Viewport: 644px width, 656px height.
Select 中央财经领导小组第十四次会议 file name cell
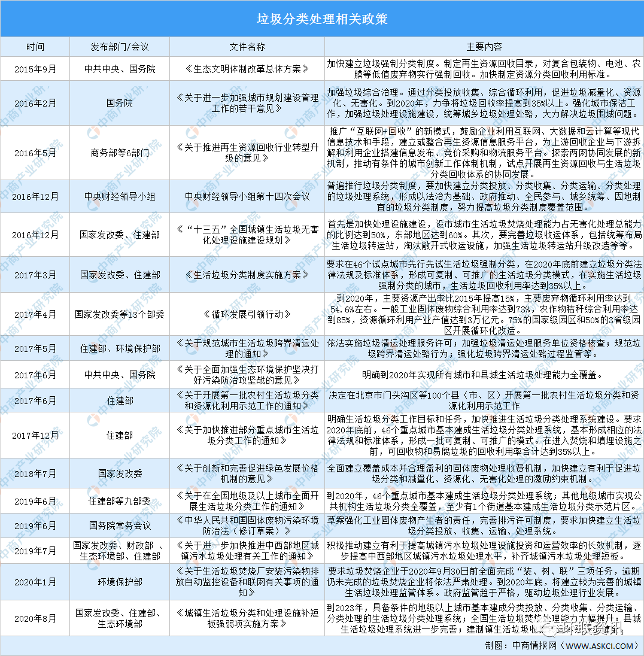click(247, 195)
